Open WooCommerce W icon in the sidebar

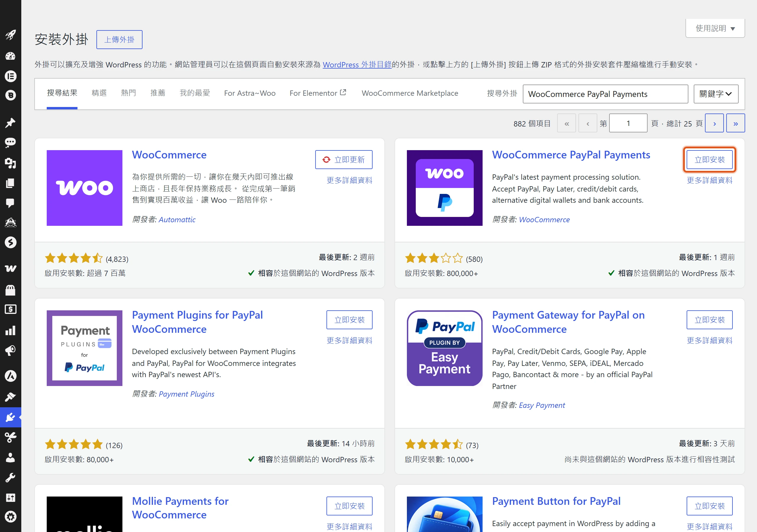[11, 268]
